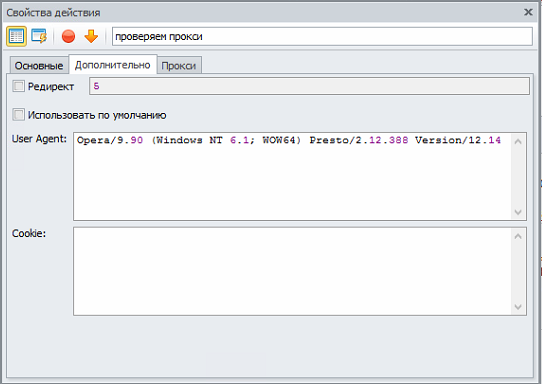Edit the action name field 'проверяем прокси'
542x384 pixels.
(x=322, y=36)
